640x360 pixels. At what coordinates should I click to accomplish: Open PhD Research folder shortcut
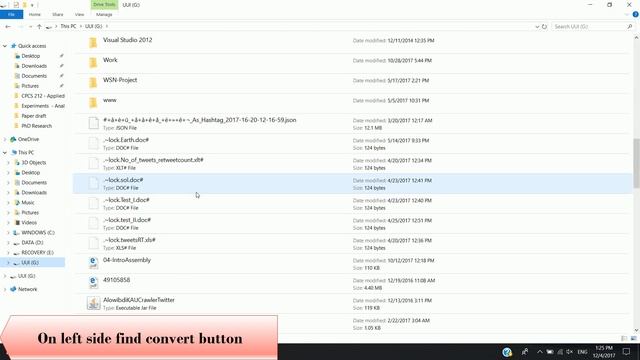pyautogui.click(x=36, y=126)
